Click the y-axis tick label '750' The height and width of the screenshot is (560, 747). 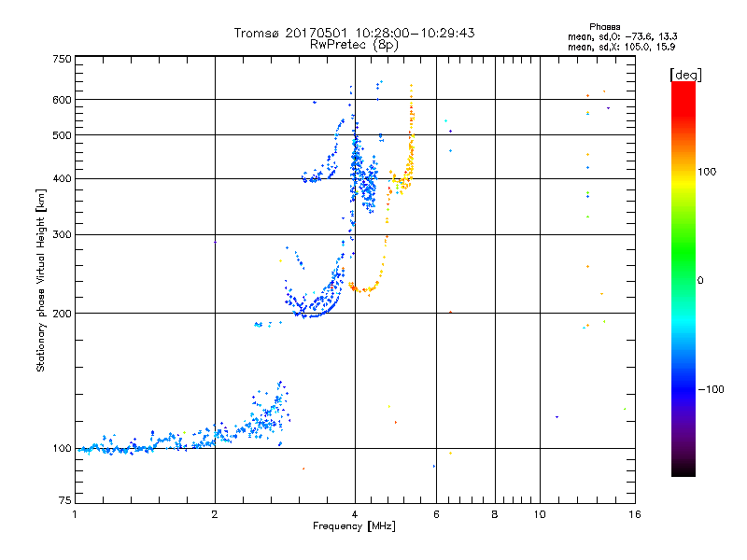pyautogui.click(x=62, y=59)
